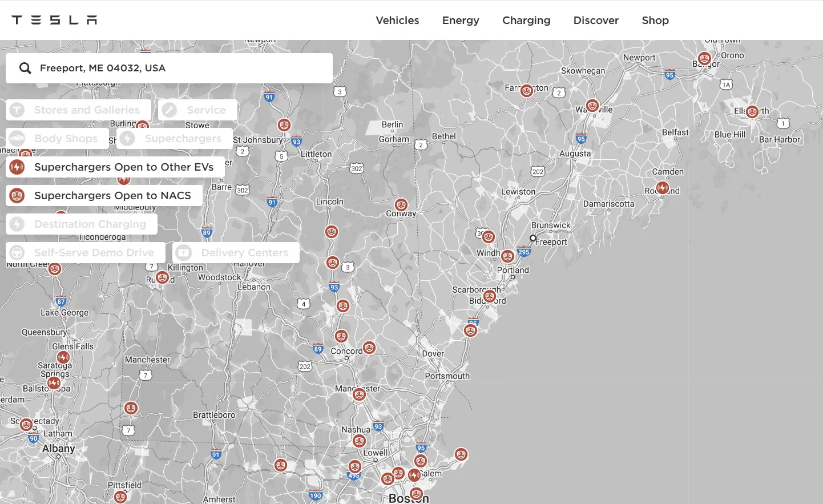This screenshot has height=504, width=823.
Task: Select the Supercharger pin at Conway
Action: click(x=401, y=205)
